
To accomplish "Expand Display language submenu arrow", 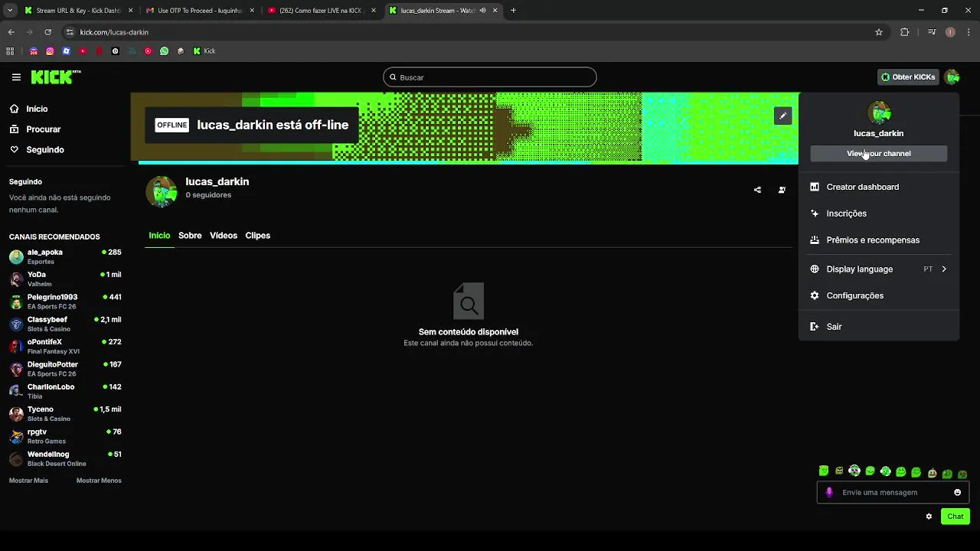I will pyautogui.click(x=944, y=269).
